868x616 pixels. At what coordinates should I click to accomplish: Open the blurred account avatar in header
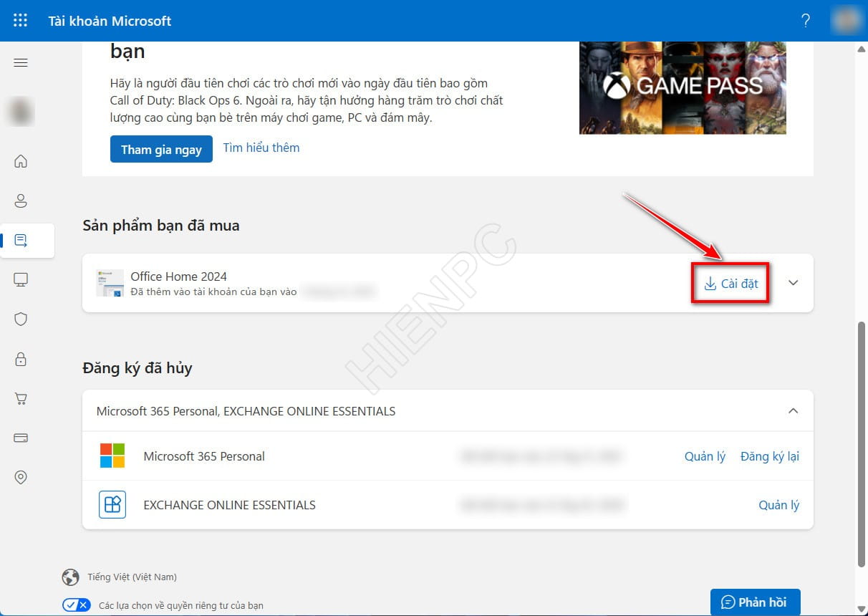click(847, 20)
